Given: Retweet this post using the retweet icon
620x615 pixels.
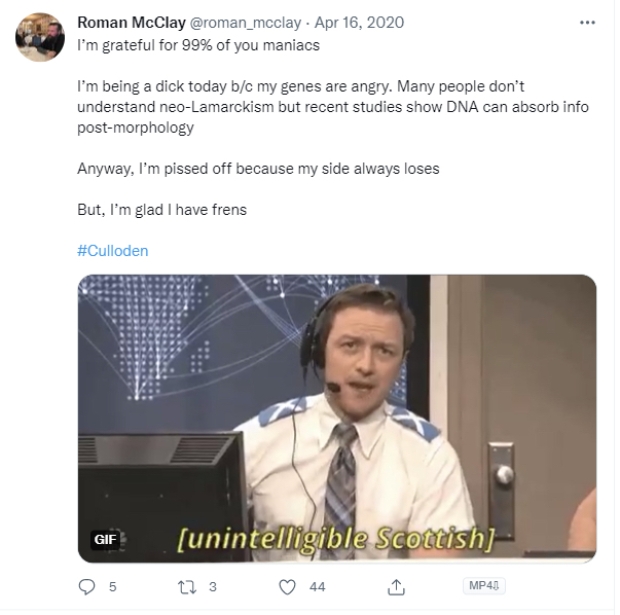Looking at the screenshot, I should point(187,587).
